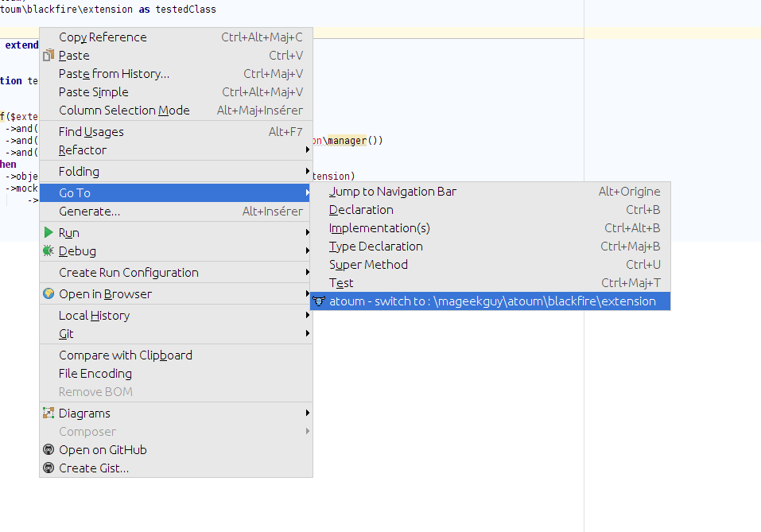Screen dimensions: 761x532
Task: Click the Alt+Origine shortcut label
Action: tap(630, 192)
